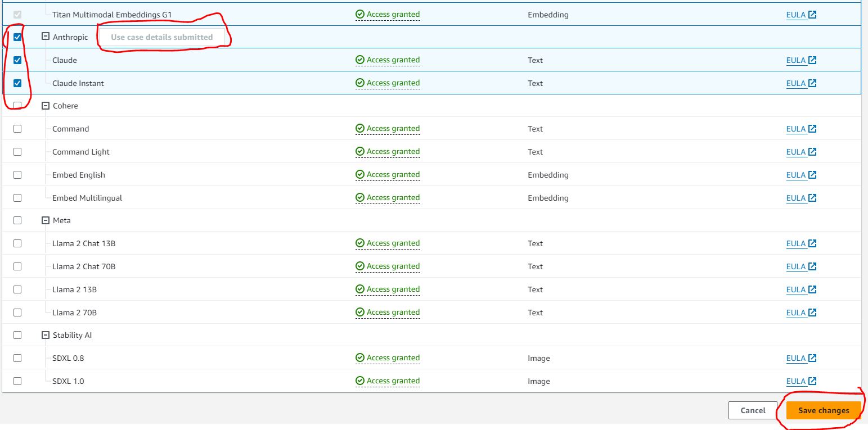This screenshot has width=868, height=430.
Task: Open the Command EULA link
Action: click(x=801, y=129)
